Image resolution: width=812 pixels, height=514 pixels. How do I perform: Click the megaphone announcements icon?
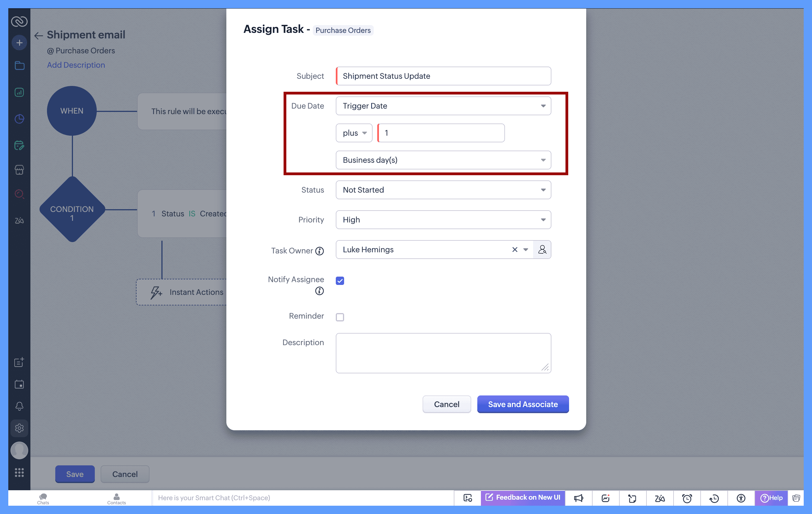(x=578, y=498)
